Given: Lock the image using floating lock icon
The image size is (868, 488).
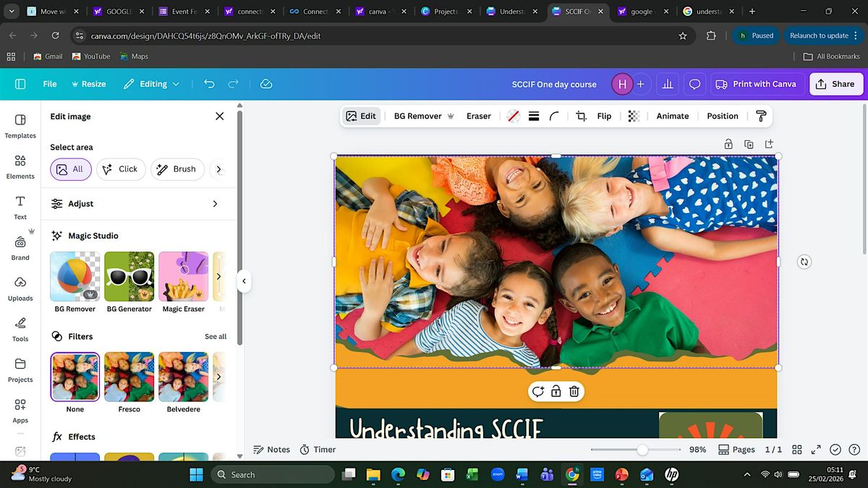Looking at the screenshot, I should pyautogui.click(x=556, y=392).
